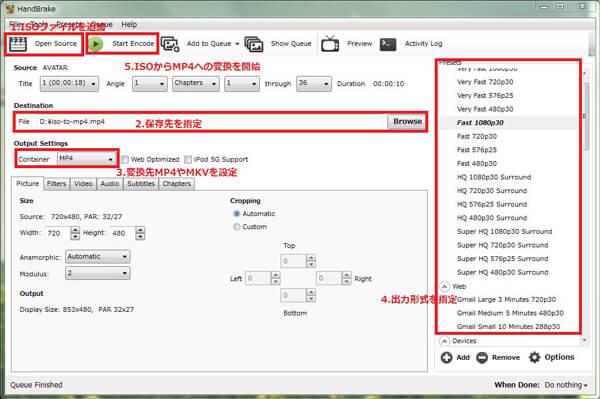Click the HandBrake app icon in title bar
The image size is (600, 399).
[x=10, y=8]
